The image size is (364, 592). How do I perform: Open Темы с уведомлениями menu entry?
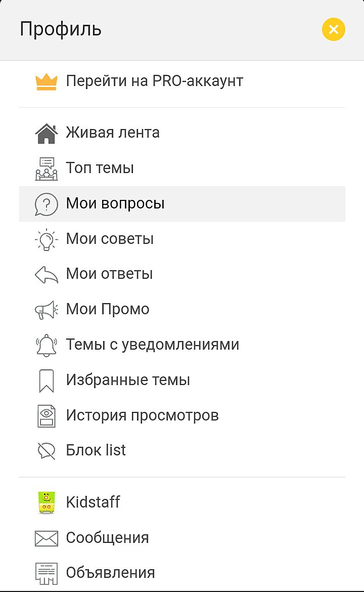click(x=152, y=345)
